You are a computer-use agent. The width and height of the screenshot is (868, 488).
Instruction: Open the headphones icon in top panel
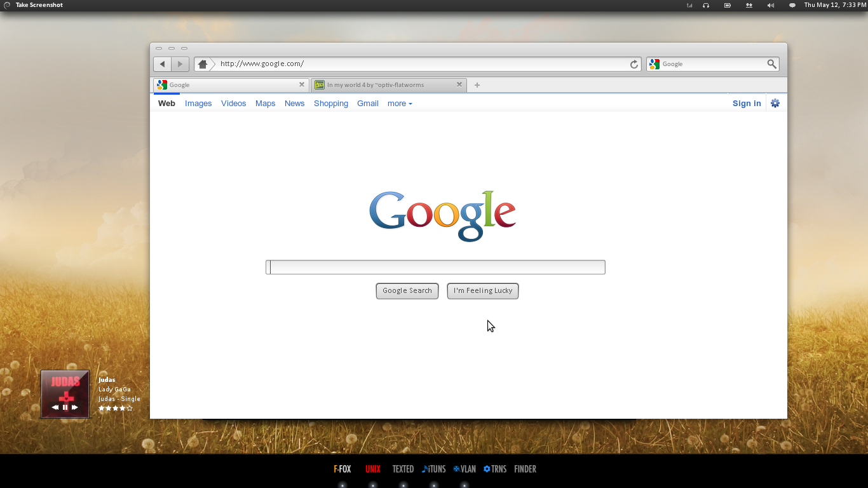coord(706,5)
